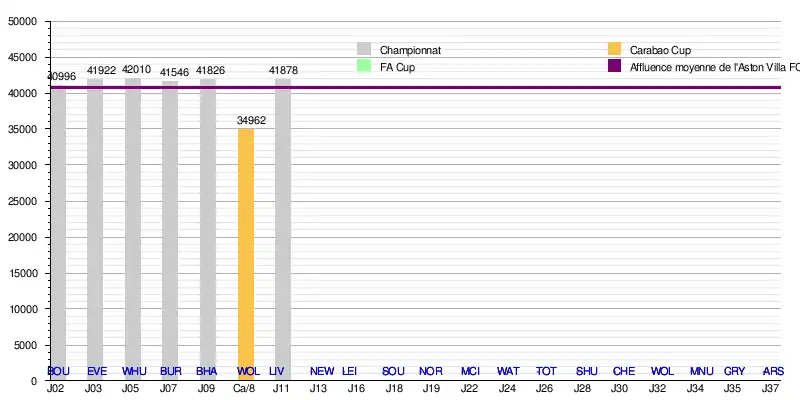The width and height of the screenshot is (800, 400).
Task: Open the TOT team link
Action: [x=546, y=371]
